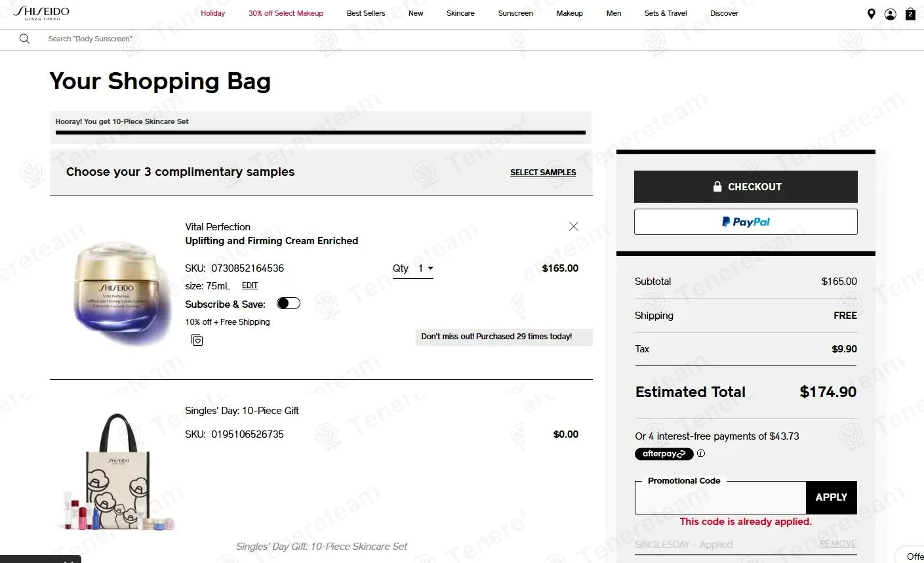Click the save-to-wishlist icon under Subscribe & Save

tap(197, 340)
